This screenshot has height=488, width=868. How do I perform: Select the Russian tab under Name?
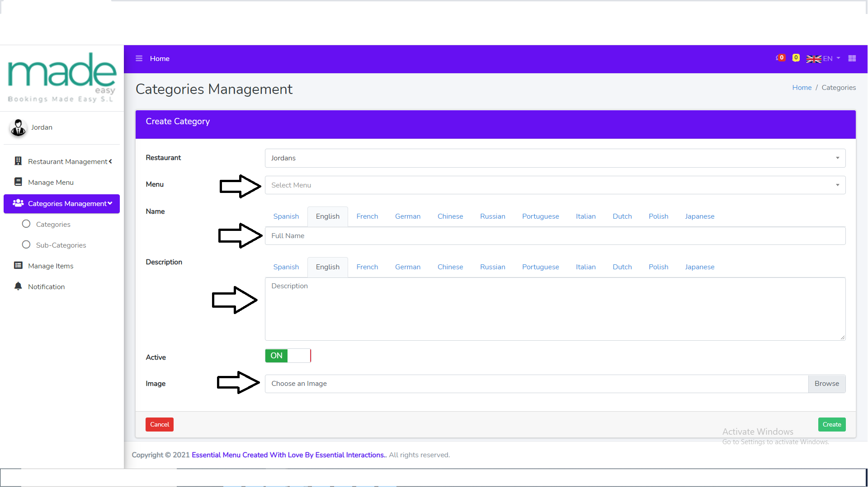[x=493, y=216]
